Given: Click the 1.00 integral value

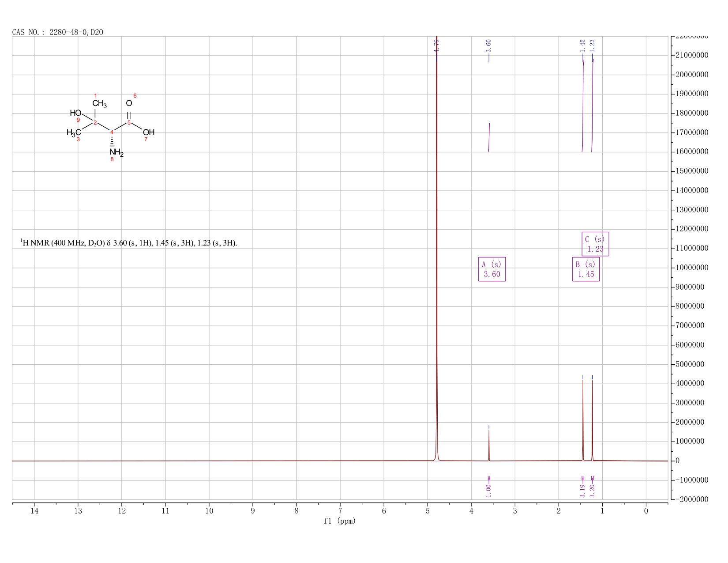Looking at the screenshot, I should click(488, 490).
